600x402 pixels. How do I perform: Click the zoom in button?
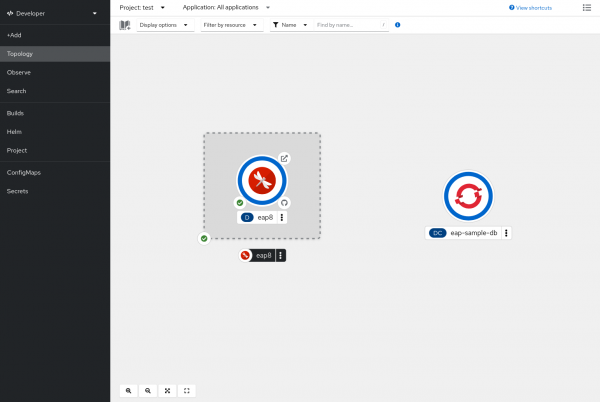click(129, 391)
